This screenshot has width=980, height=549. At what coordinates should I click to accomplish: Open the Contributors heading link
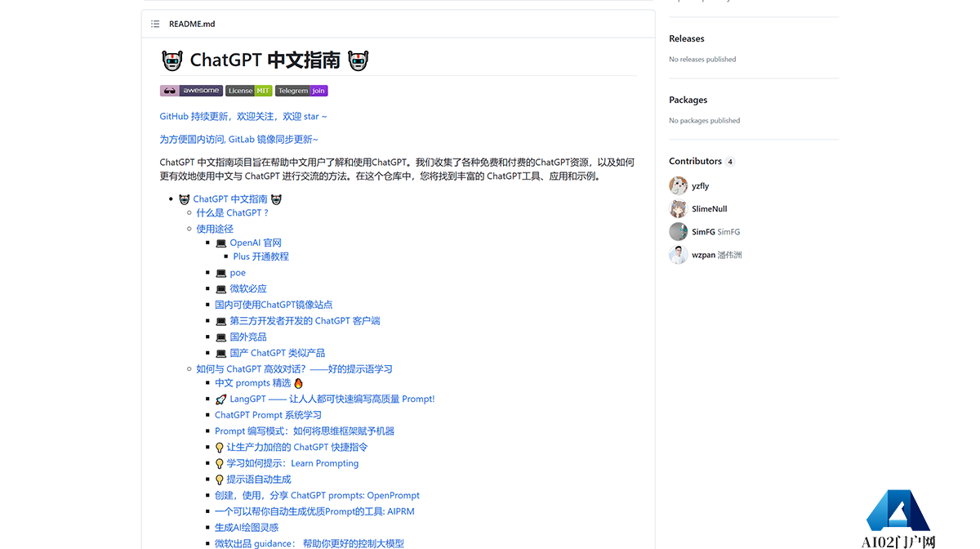click(x=696, y=161)
